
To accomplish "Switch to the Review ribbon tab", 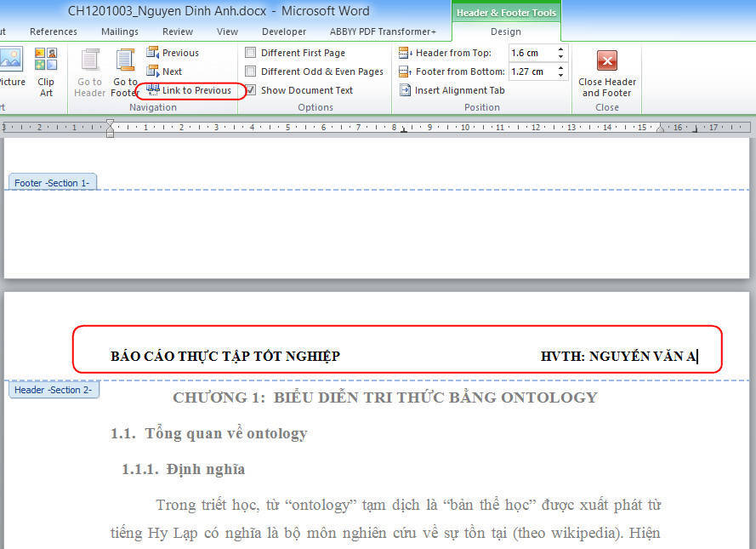I will point(177,31).
